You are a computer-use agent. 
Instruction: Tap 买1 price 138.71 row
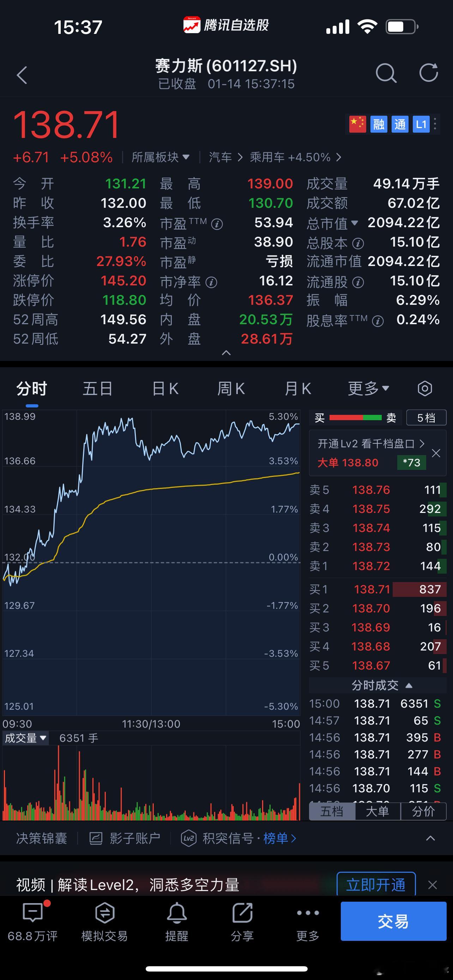tap(378, 589)
